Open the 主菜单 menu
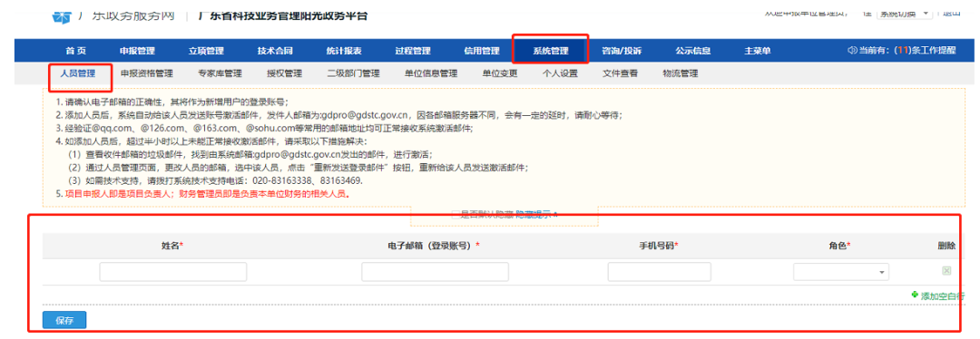980x339 pixels. [x=757, y=51]
